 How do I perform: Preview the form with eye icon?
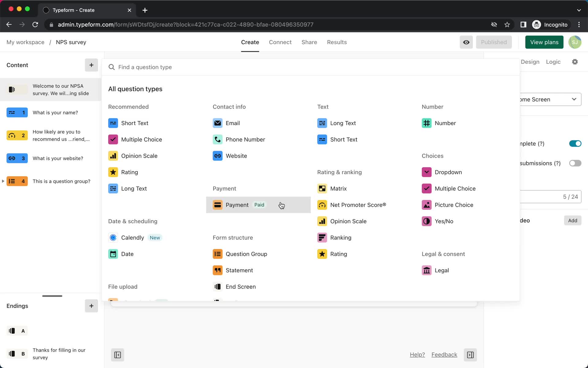466,42
